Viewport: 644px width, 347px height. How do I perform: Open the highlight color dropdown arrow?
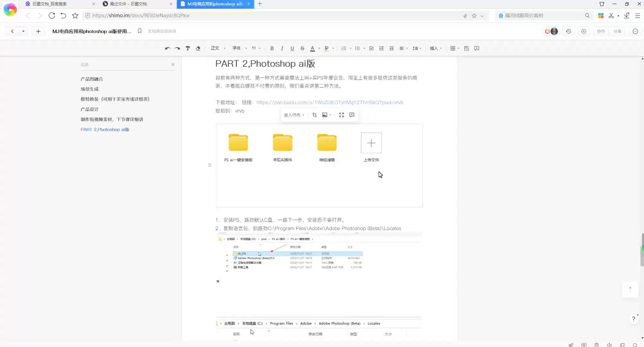point(333,48)
